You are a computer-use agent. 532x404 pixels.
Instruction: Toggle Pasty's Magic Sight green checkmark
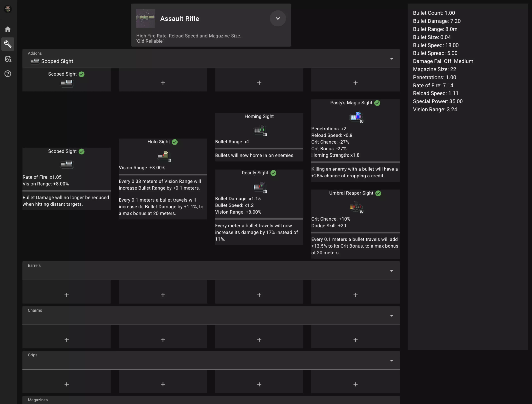(377, 103)
